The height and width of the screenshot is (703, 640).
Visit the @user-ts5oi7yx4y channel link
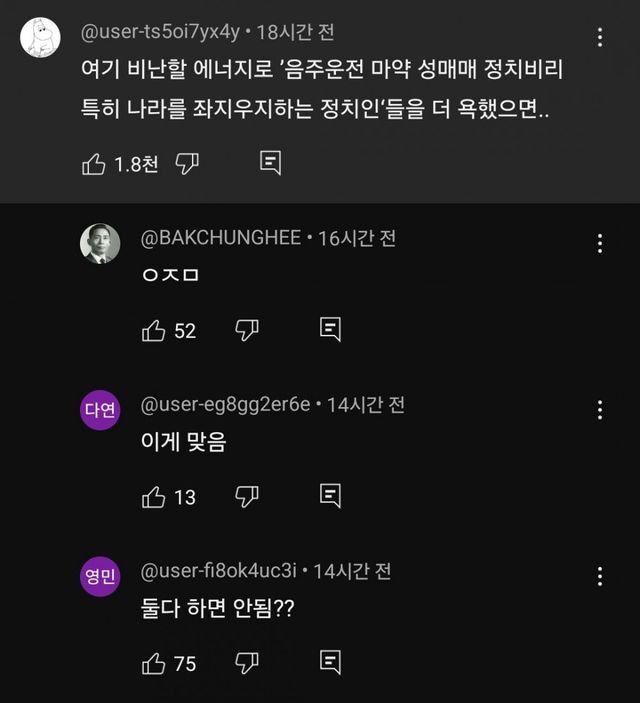[x=160, y=32]
